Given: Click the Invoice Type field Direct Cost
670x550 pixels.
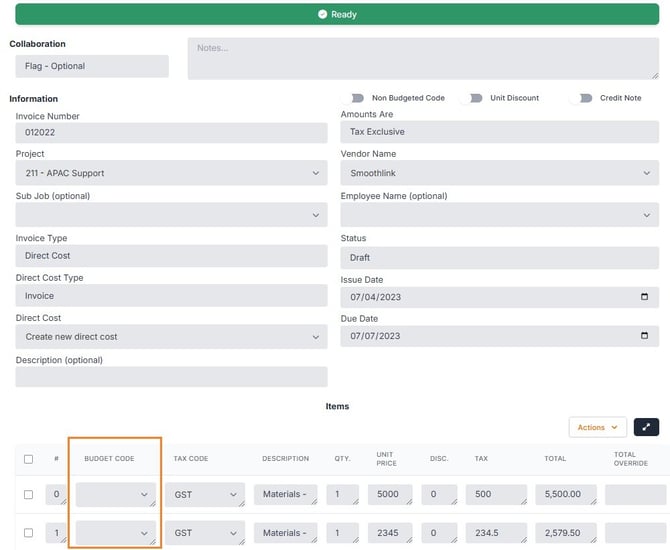Looking at the screenshot, I should (171, 256).
